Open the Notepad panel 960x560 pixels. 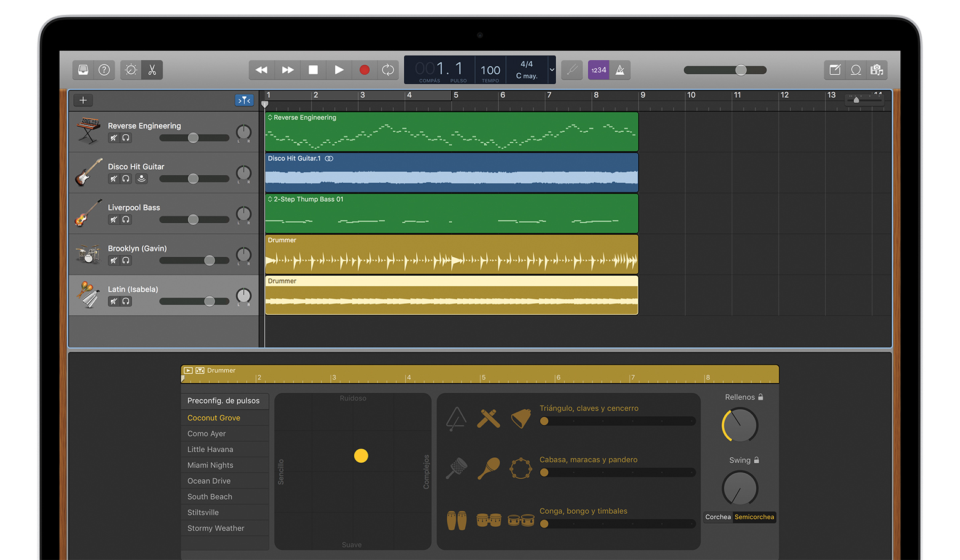coord(834,70)
